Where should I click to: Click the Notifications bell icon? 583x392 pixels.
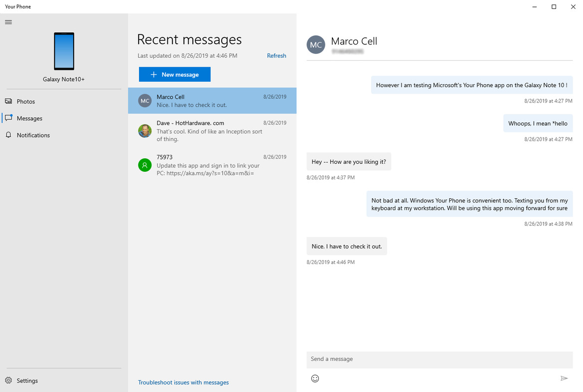pos(8,135)
